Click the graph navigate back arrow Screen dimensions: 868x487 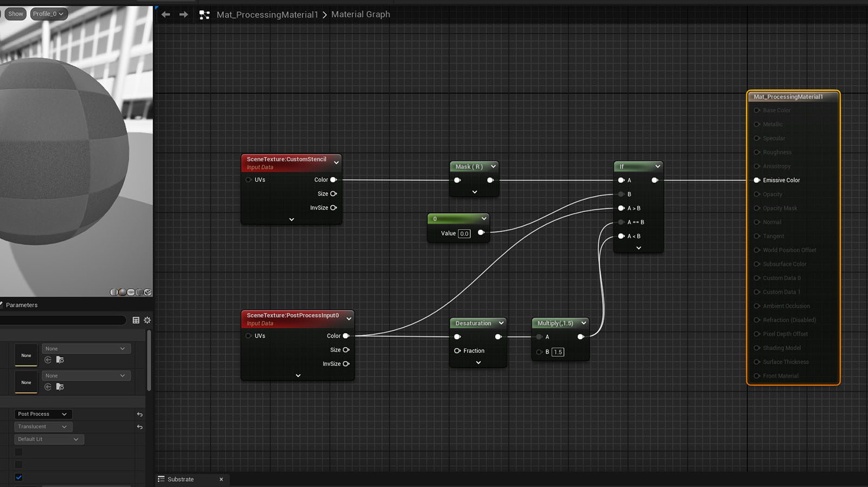tap(166, 15)
